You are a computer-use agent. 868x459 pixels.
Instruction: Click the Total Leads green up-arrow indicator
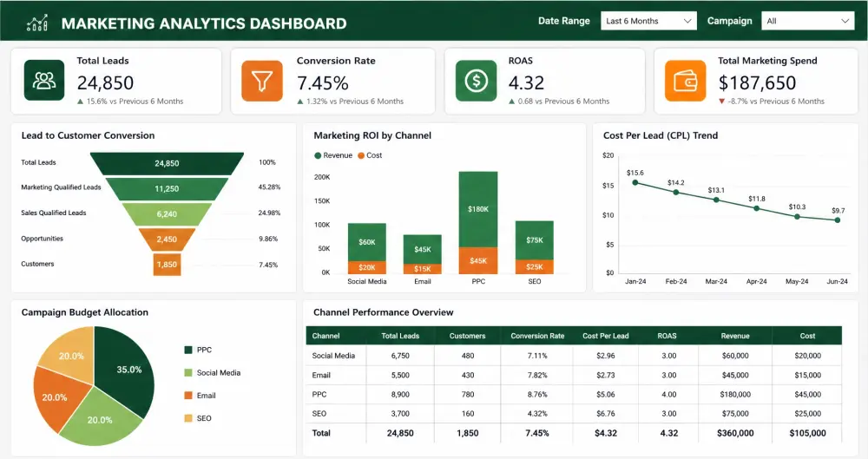(80, 102)
